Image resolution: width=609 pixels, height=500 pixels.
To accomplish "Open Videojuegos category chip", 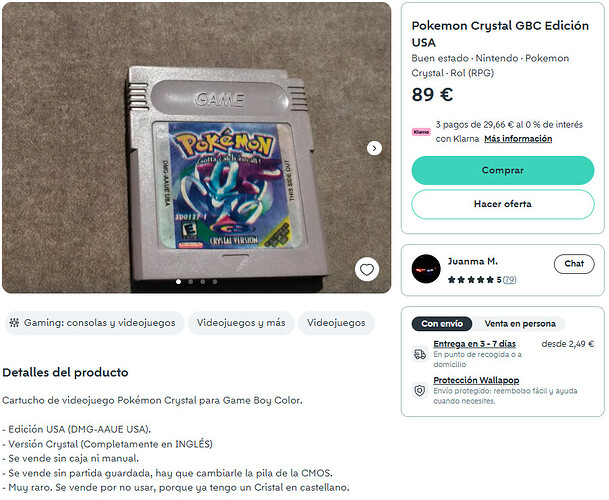I will coord(336,323).
